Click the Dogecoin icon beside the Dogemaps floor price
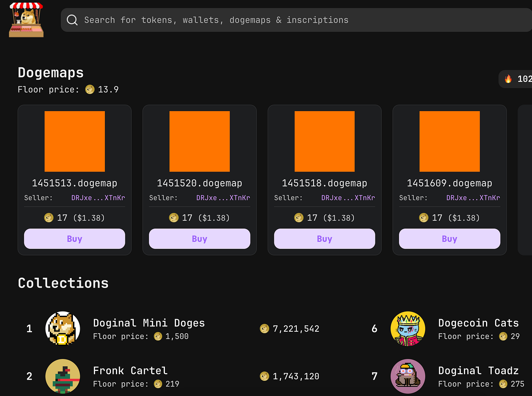 click(x=90, y=89)
